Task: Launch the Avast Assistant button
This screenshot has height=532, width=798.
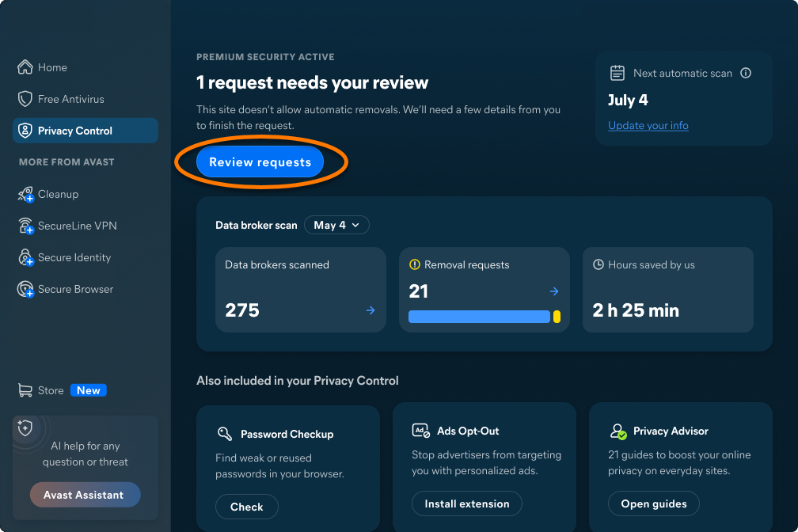Action: (85, 495)
